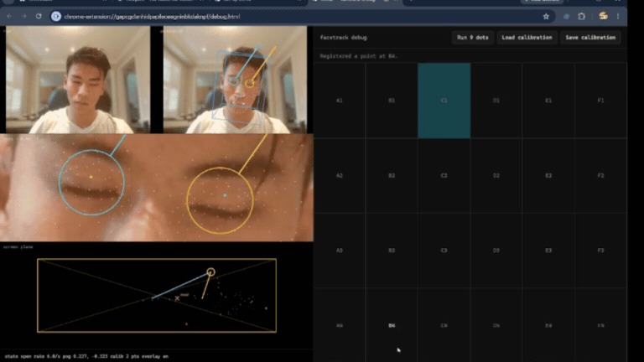
Task: Select calibration cell F2
Action: pyautogui.click(x=600, y=176)
